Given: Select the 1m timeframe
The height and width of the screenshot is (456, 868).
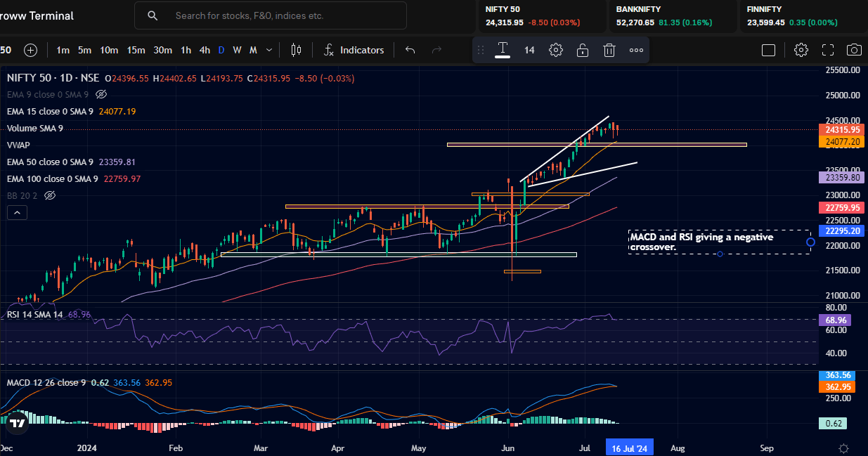Looking at the screenshot, I should click(63, 50).
